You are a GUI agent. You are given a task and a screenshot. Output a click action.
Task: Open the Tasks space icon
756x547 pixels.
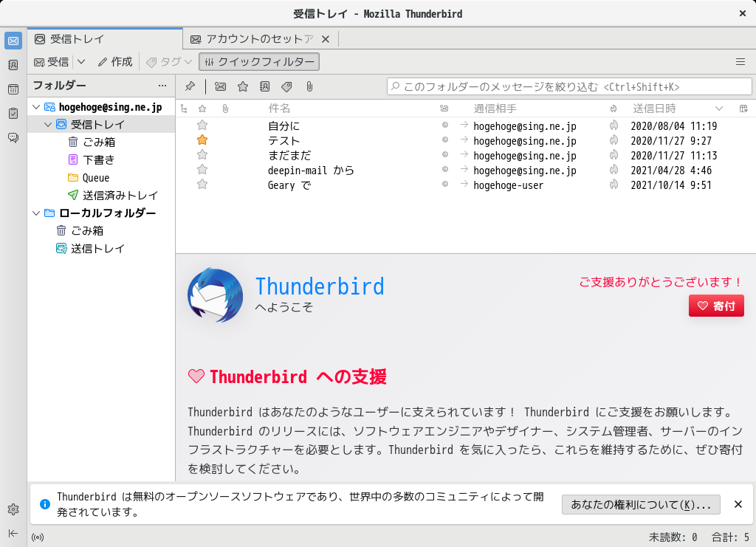tap(13, 113)
